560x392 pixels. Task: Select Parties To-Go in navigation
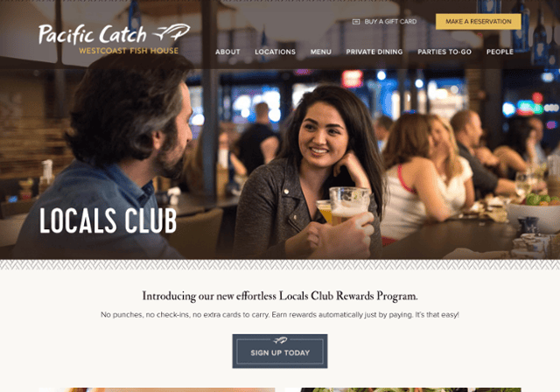pos(444,52)
